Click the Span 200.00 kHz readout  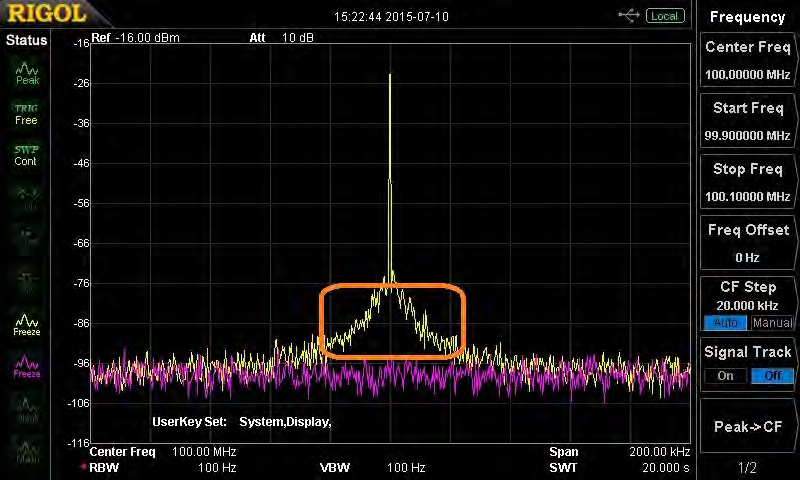point(619,452)
